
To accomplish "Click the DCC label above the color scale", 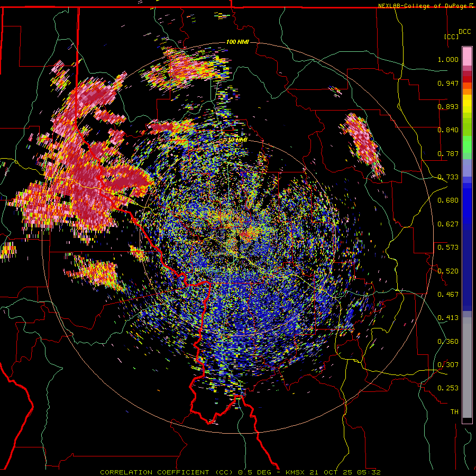I will click(465, 31).
